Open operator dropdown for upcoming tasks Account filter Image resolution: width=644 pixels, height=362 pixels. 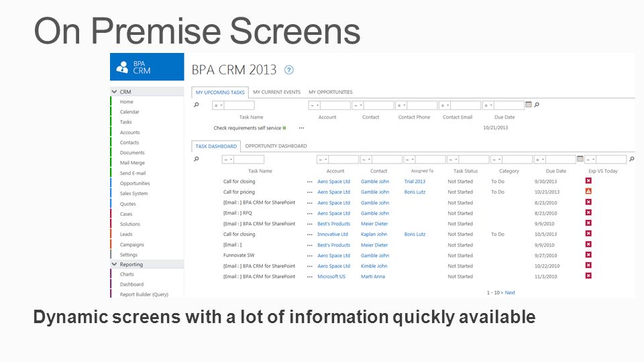[x=315, y=105]
